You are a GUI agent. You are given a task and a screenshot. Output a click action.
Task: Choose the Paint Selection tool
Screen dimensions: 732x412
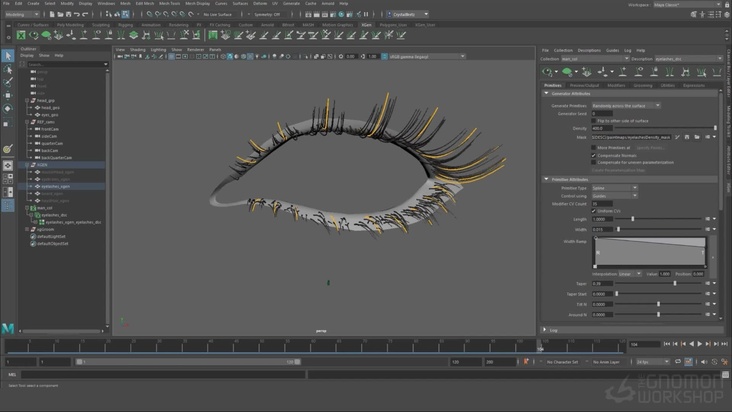pyautogui.click(x=8, y=83)
